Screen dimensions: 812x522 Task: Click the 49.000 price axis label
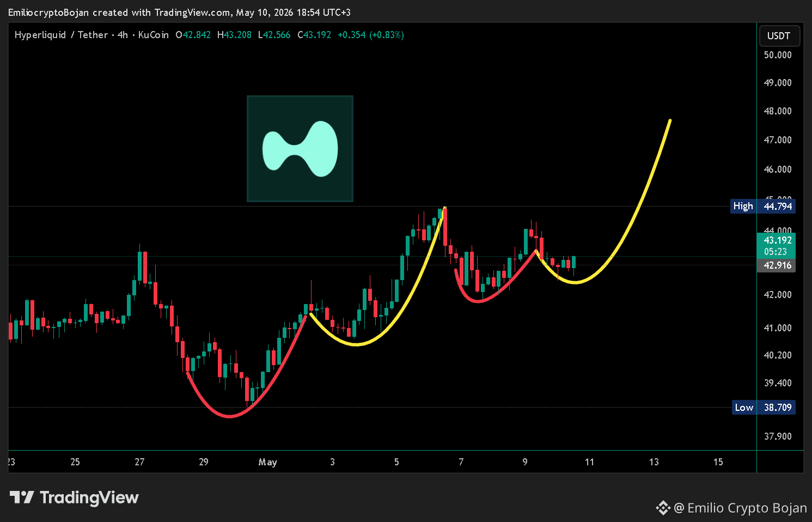[778, 83]
